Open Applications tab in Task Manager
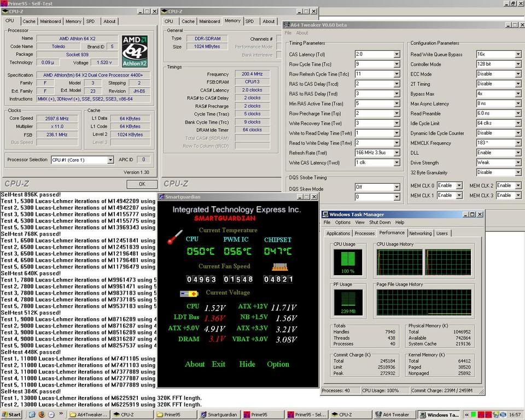 338,234
